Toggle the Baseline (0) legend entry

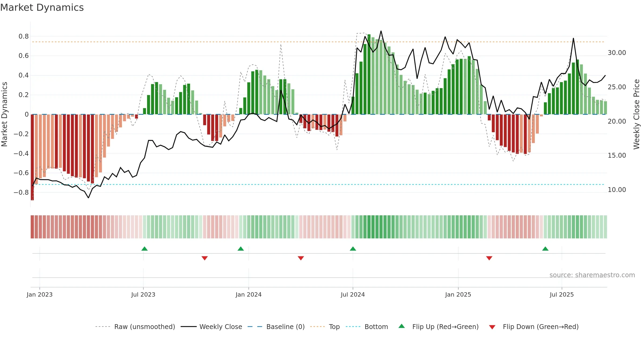[x=276, y=327]
